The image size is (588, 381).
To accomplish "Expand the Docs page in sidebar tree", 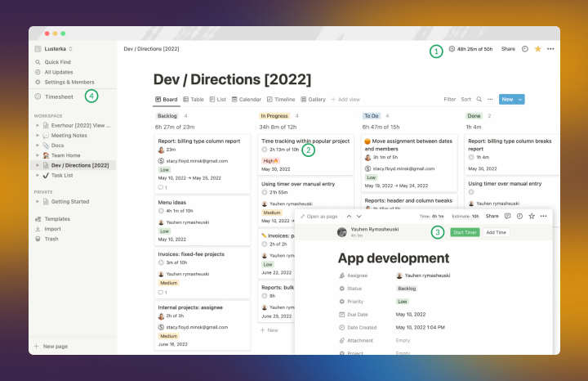I will (x=37, y=145).
